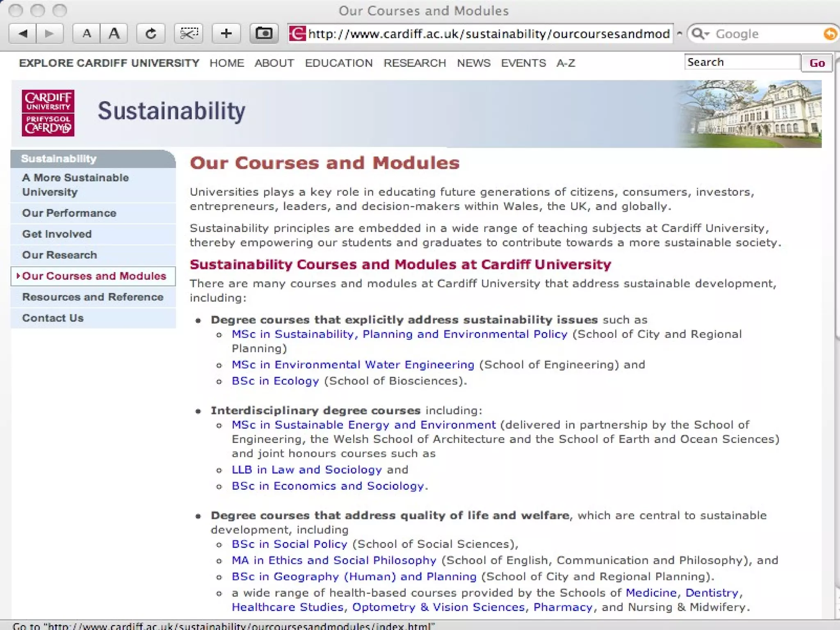Follow the BSc in Ecology link
This screenshot has height=630, width=840.
pos(275,381)
